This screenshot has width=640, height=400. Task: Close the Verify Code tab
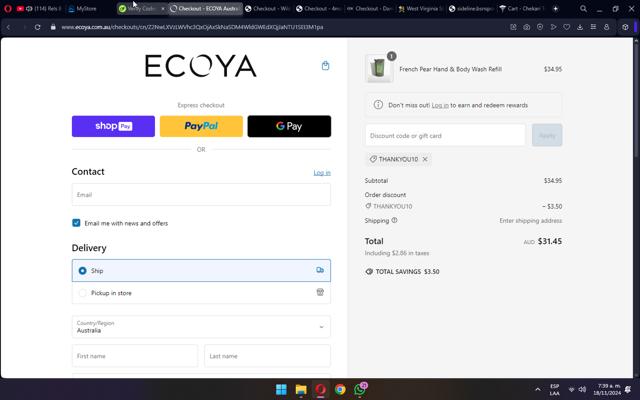tap(163, 9)
